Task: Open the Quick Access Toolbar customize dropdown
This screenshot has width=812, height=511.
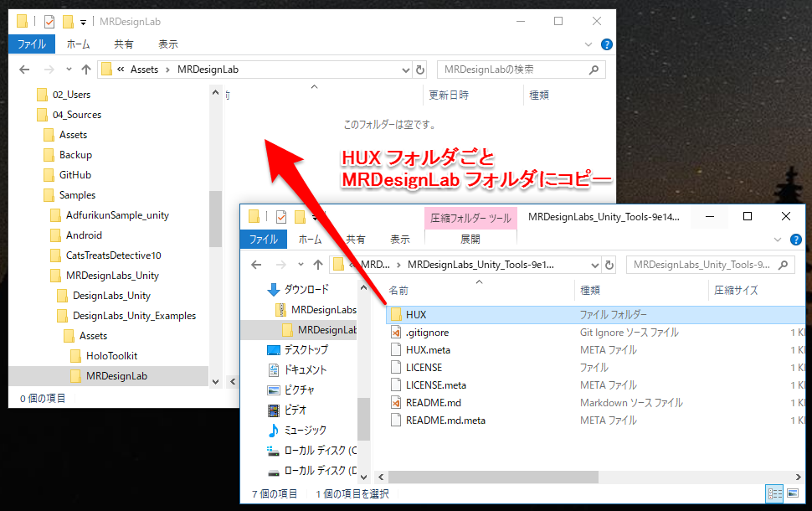Action: click(83, 21)
